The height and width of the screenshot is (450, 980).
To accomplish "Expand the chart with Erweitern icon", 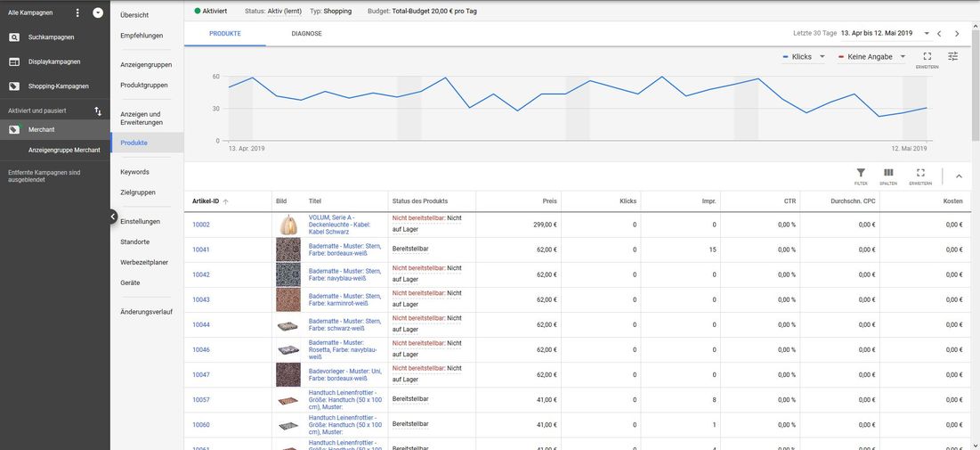I will point(927,57).
